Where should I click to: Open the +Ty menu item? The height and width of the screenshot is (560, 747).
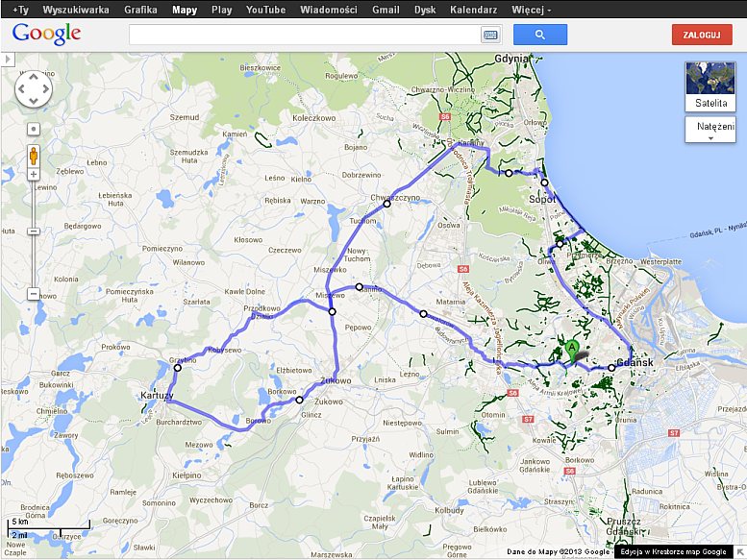(21, 10)
